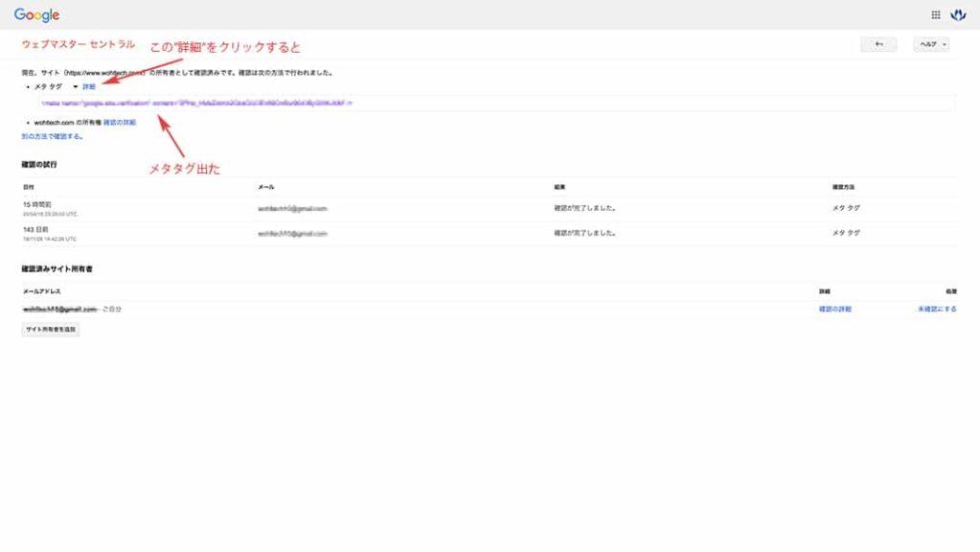Click the Google logo
The width and height of the screenshot is (980, 552).
point(36,15)
